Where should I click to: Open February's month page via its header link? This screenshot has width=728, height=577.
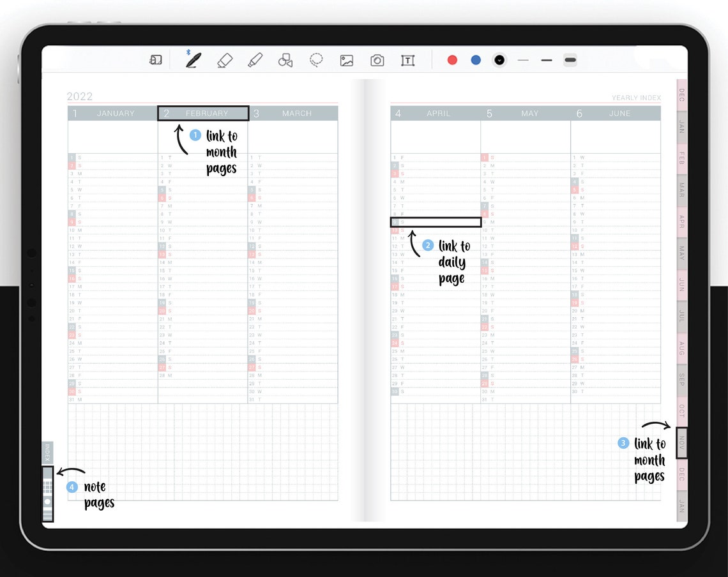click(x=202, y=113)
